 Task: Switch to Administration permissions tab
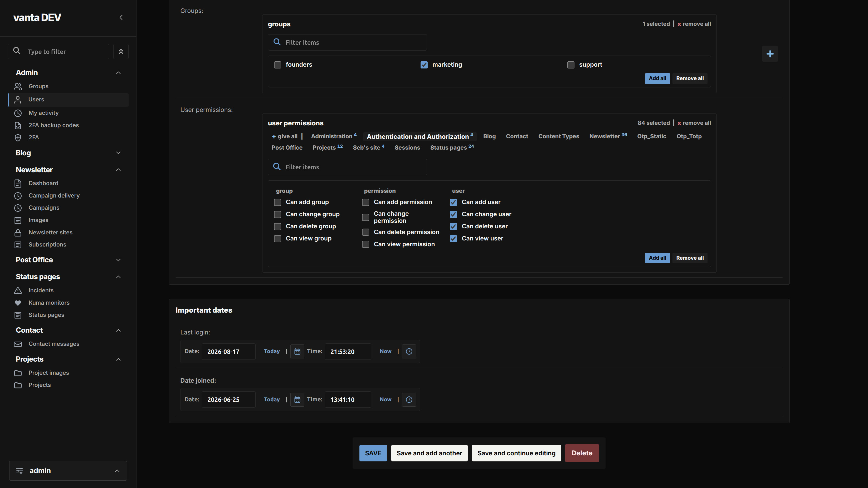(x=334, y=136)
